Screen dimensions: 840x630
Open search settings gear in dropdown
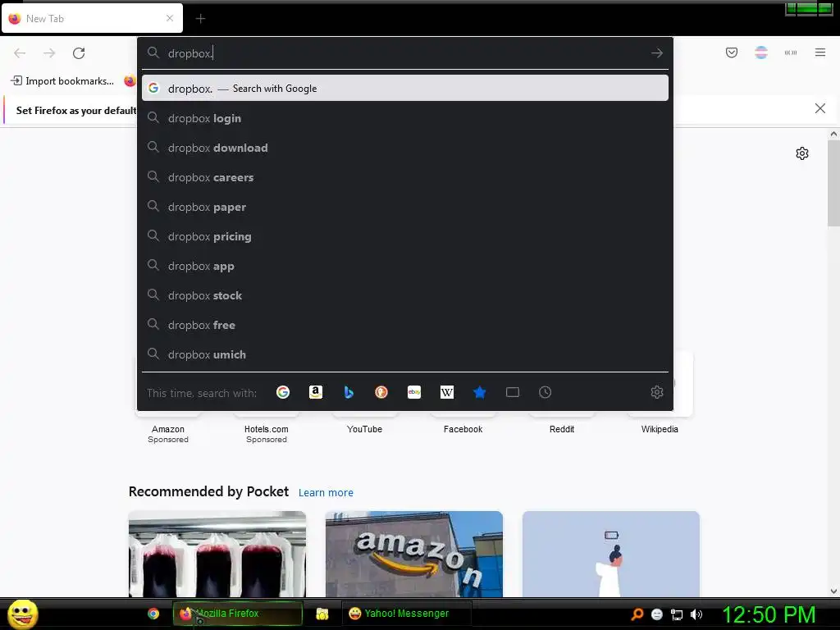click(657, 393)
